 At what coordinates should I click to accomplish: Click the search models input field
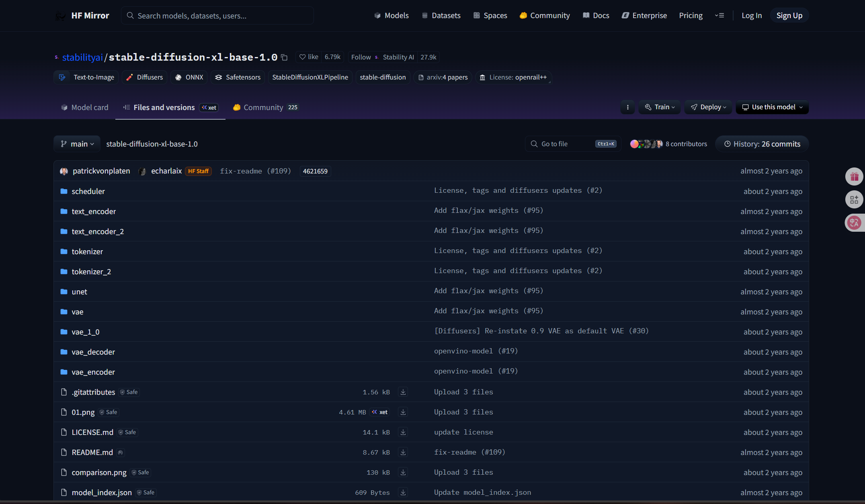point(217,16)
